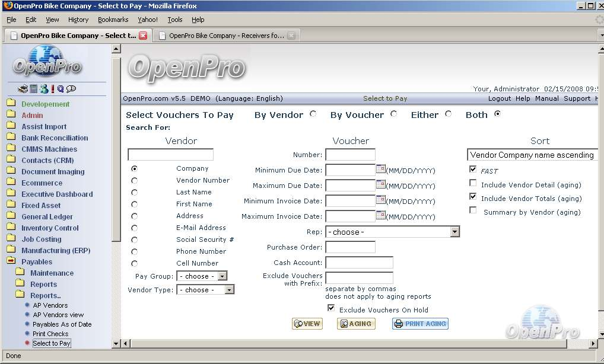
Task: Click the blue Q icon in sidebar
Action: point(61,89)
